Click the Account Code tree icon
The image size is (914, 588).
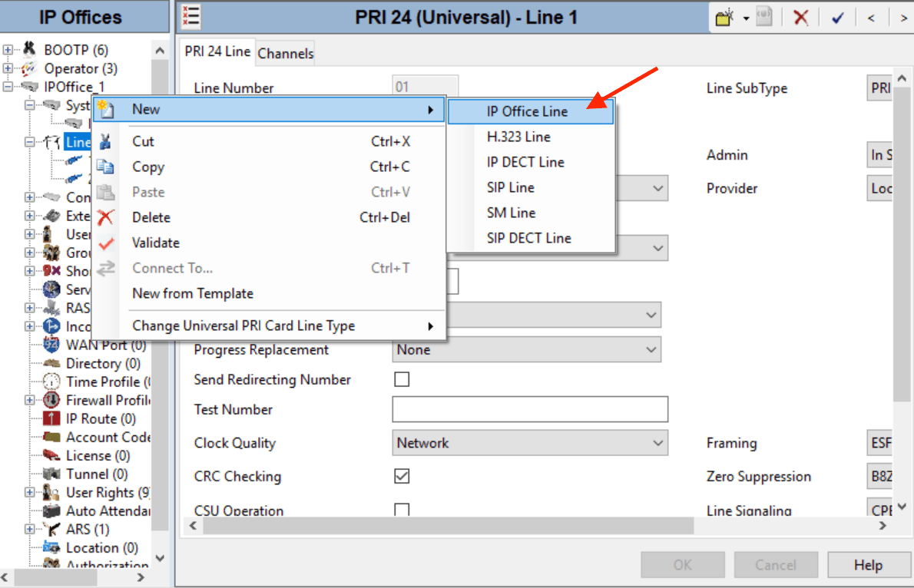pos(51,437)
